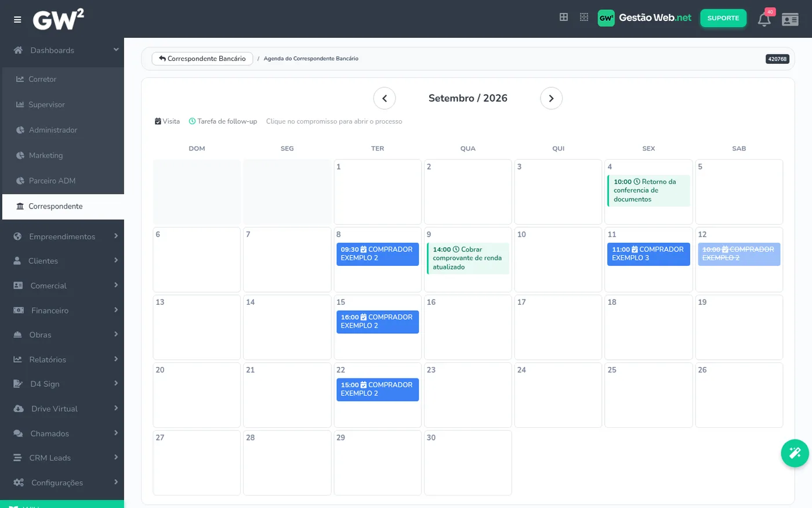
Task: Click the Configurações gears icon
Action: (19, 482)
